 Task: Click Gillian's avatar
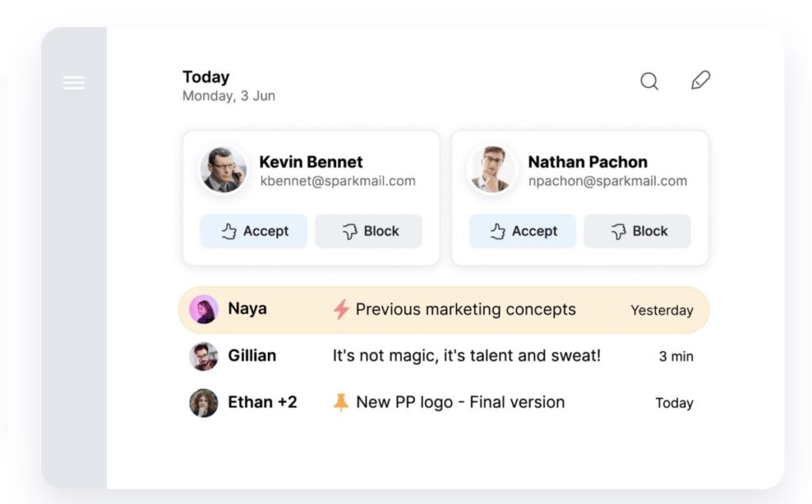(204, 357)
